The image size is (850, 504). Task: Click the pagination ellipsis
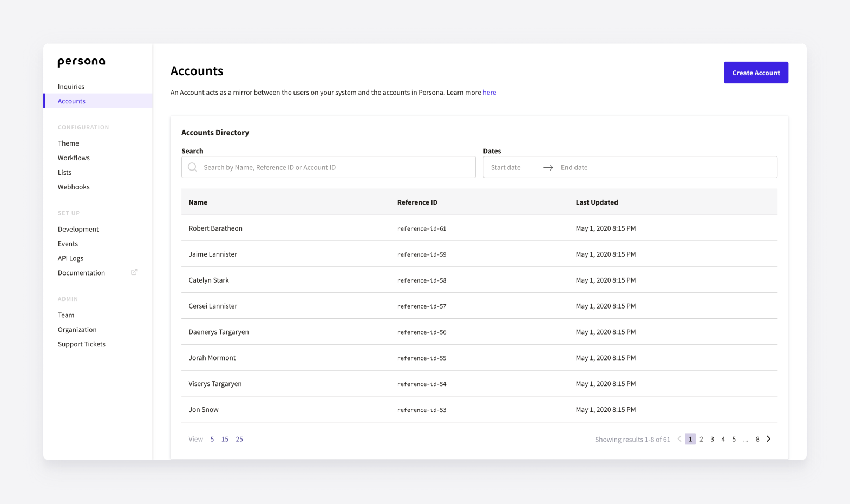pos(746,440)
